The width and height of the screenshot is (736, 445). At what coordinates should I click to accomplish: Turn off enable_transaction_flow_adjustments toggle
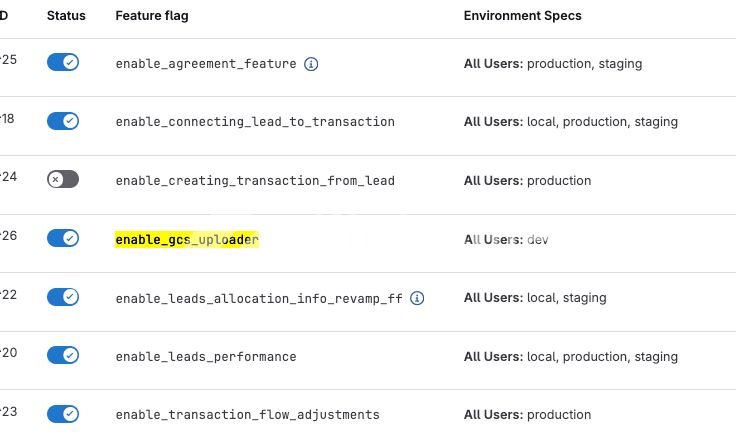(x=63, y=413)
